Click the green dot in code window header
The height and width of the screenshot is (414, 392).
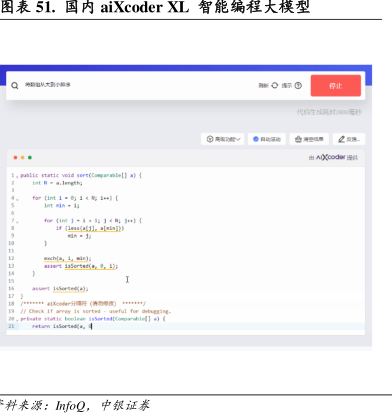[30, 158]
